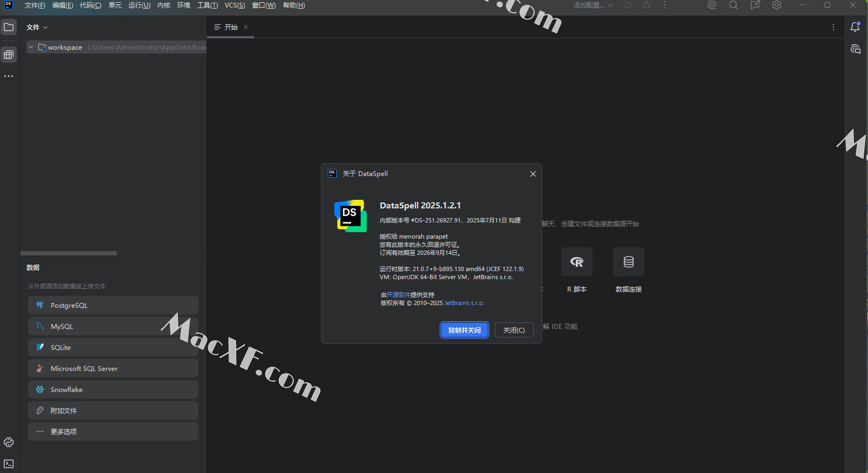Click the MySQL data source button
The width and height of the screenshot is (868, 473).
(x=113, y=326)
